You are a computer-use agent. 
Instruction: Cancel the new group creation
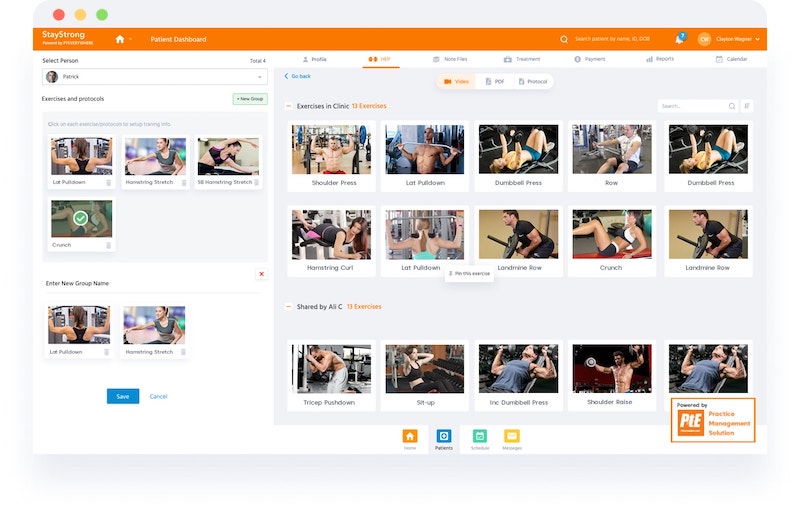(x=158, y=397)
